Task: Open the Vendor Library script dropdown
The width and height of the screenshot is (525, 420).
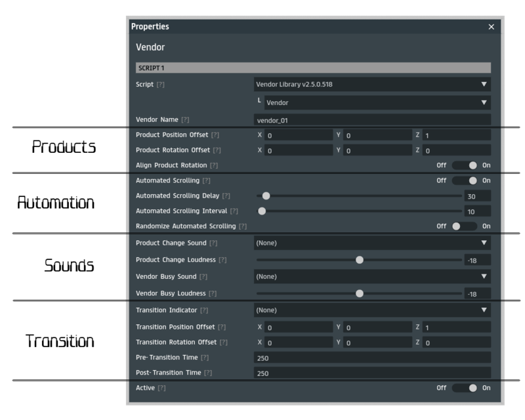Action: click(x=372, y=84)
